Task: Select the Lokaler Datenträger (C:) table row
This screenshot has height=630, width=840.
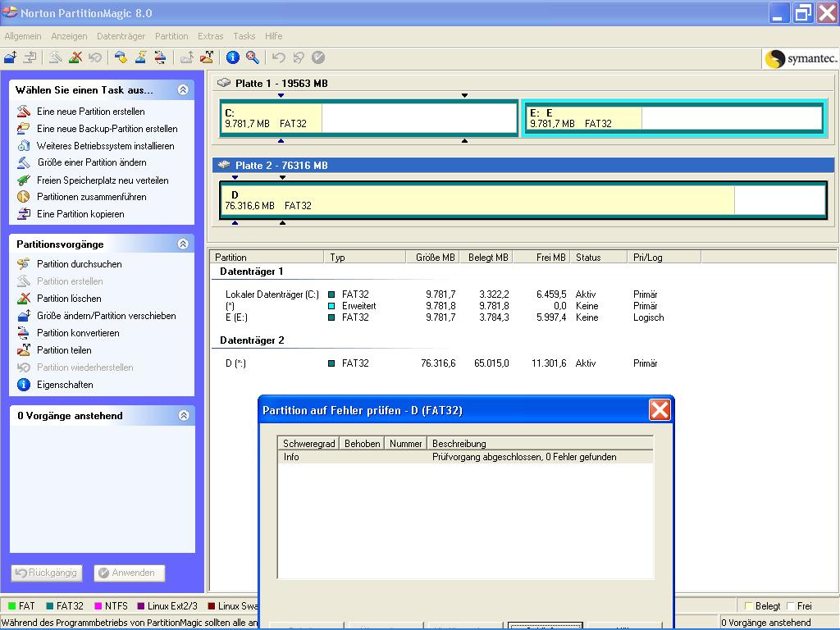Action: point(445,294)
